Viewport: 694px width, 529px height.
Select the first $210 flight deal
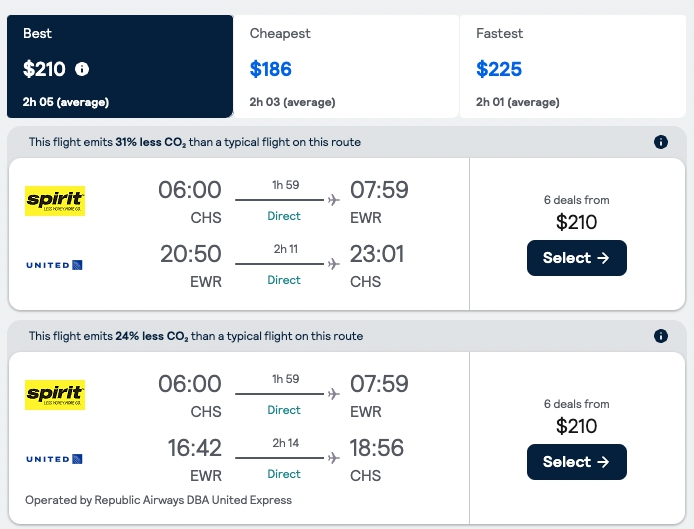[x=576, y=258]
